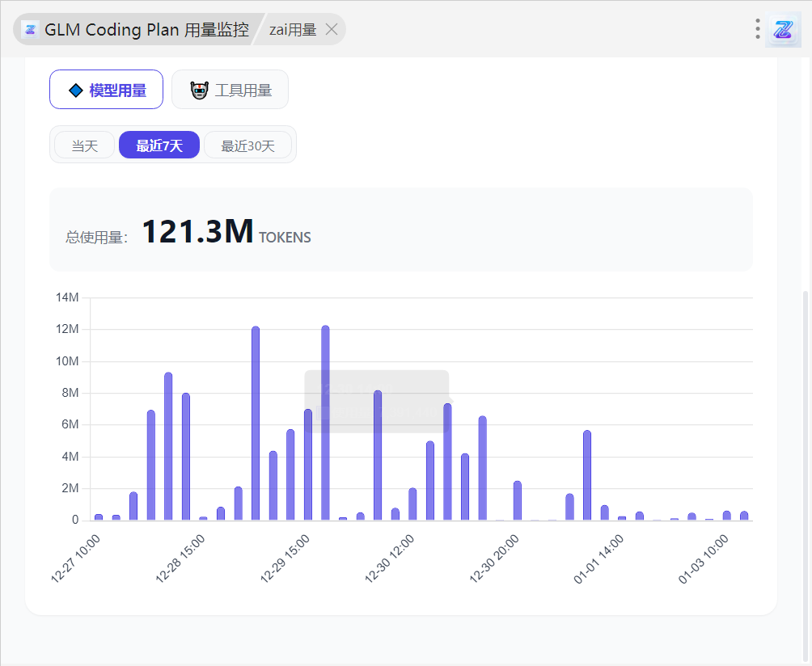Close the zai用量 tab with X

332,30
